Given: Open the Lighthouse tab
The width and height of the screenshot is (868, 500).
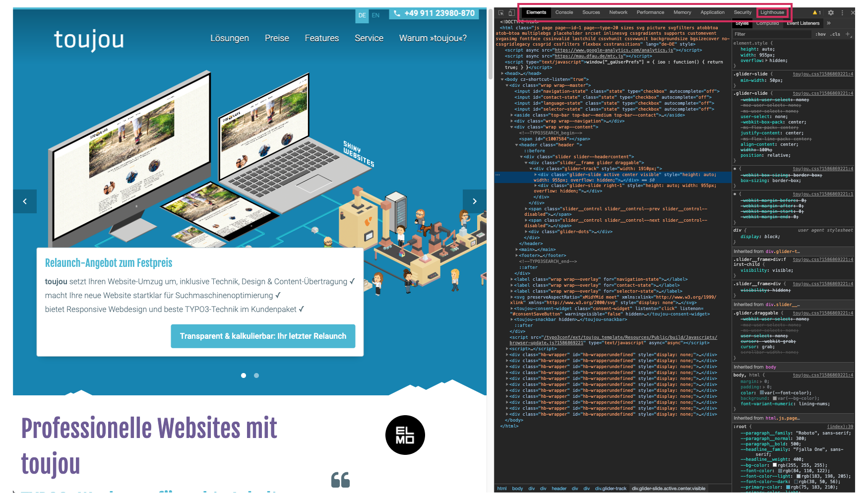Looking at the screenshot, I should point(772,12).
